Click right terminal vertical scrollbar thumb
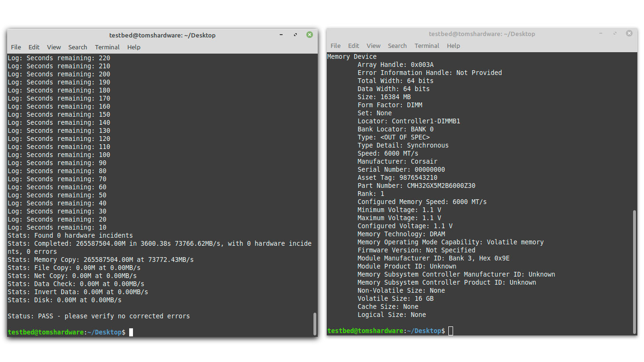 pos(634,272)
